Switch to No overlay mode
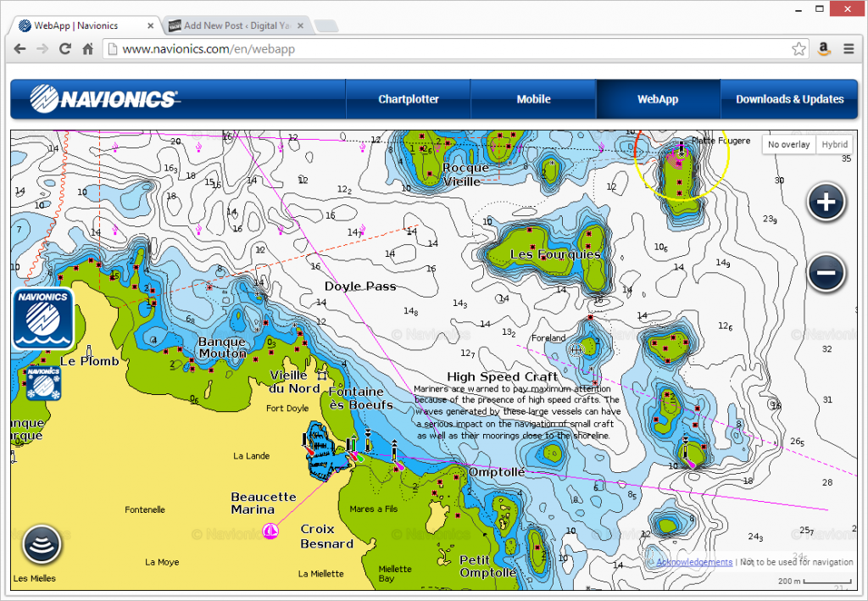 [x=788, y=144]
